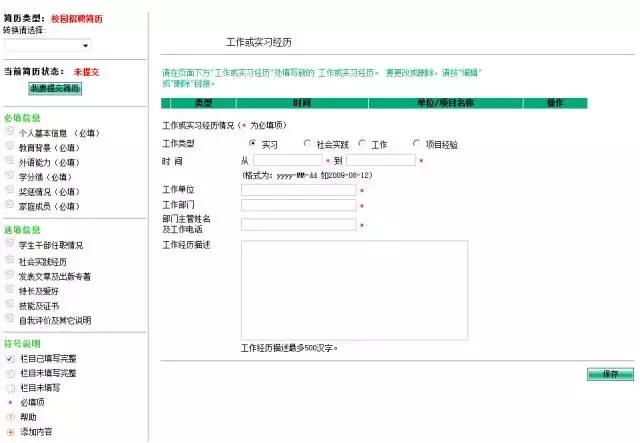Click status icon beside 学生干部任职情况
The height and width of the screenshot is (443, 640).
(9, 243)
